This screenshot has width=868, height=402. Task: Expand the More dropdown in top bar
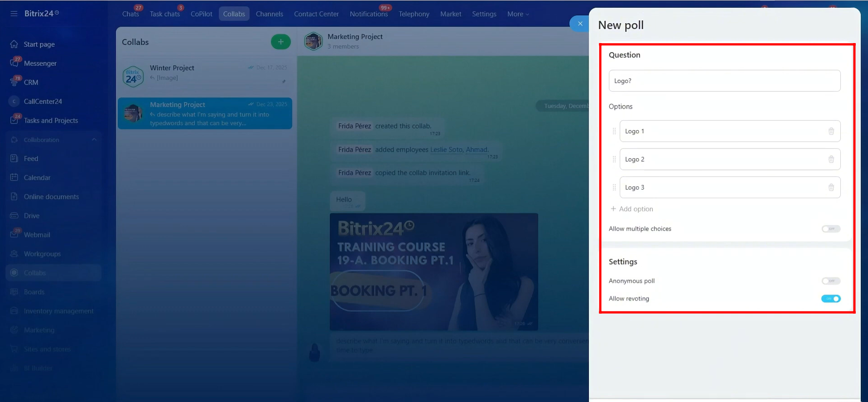point(518,14)
